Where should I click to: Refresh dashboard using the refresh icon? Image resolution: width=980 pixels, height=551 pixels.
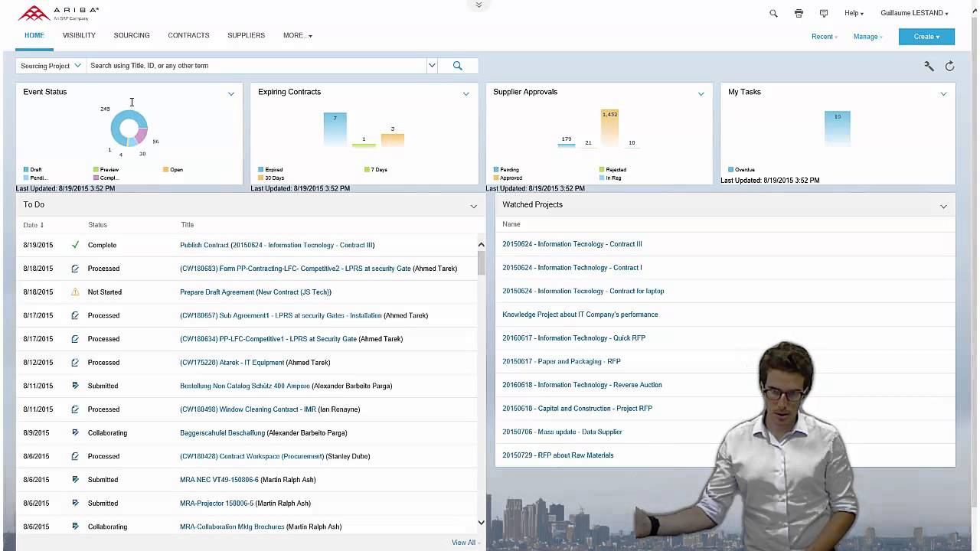click(949, 67)
